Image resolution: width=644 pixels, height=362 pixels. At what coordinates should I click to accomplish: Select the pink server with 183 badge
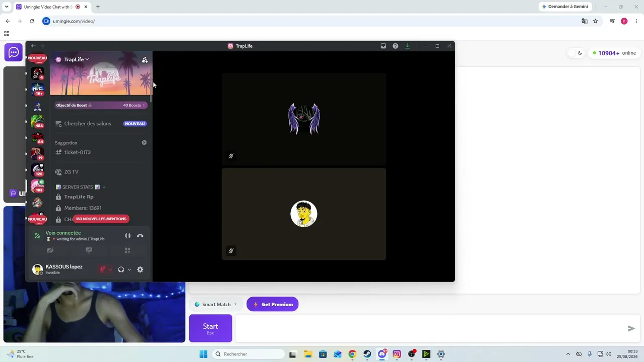pos(37,186)
